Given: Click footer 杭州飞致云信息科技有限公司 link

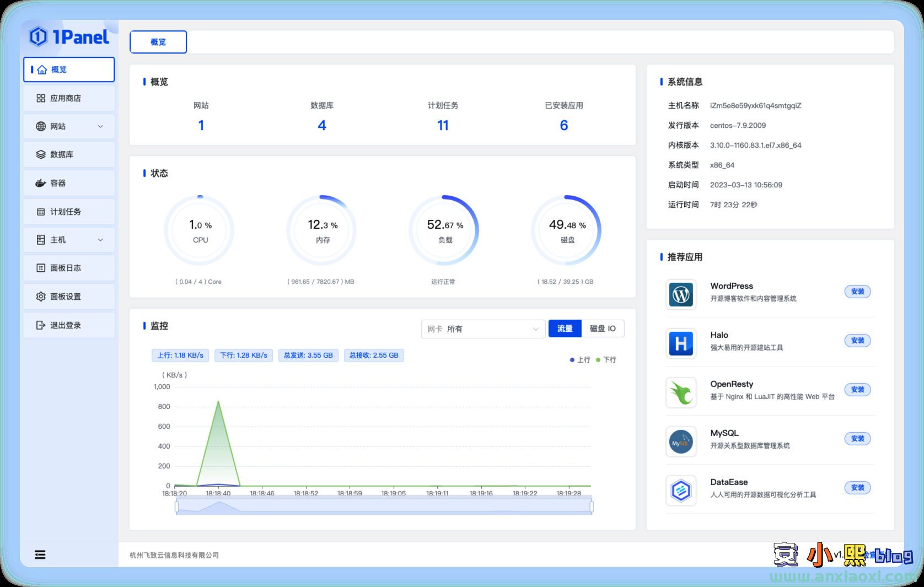Looking at the screenshot, I should pyautogui.click(x=174, y=555).
